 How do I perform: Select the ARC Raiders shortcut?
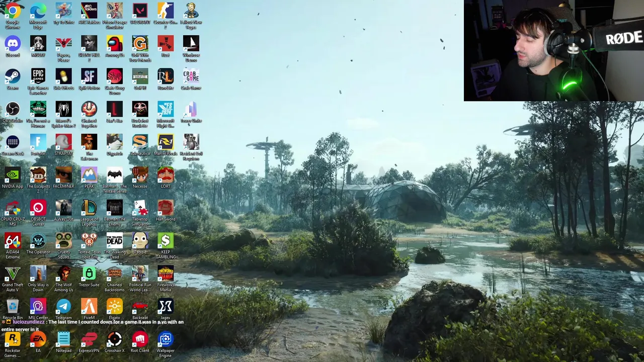click(89, 11)
